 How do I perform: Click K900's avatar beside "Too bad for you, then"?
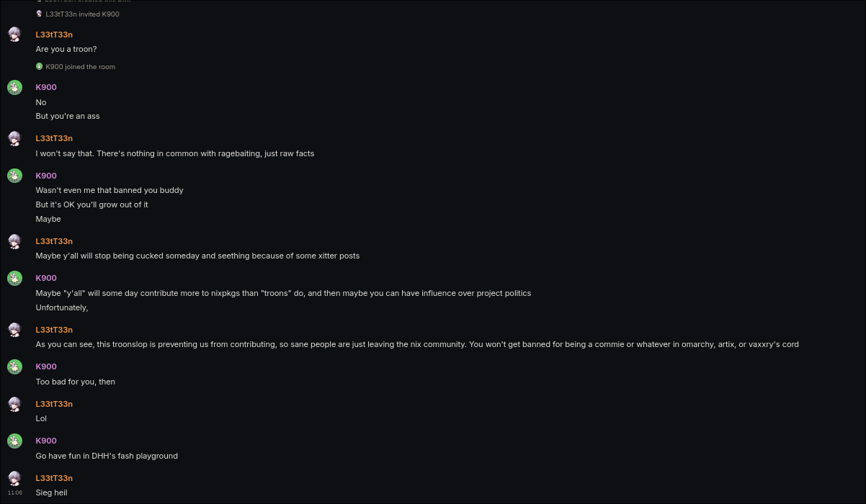pos(14,367)
